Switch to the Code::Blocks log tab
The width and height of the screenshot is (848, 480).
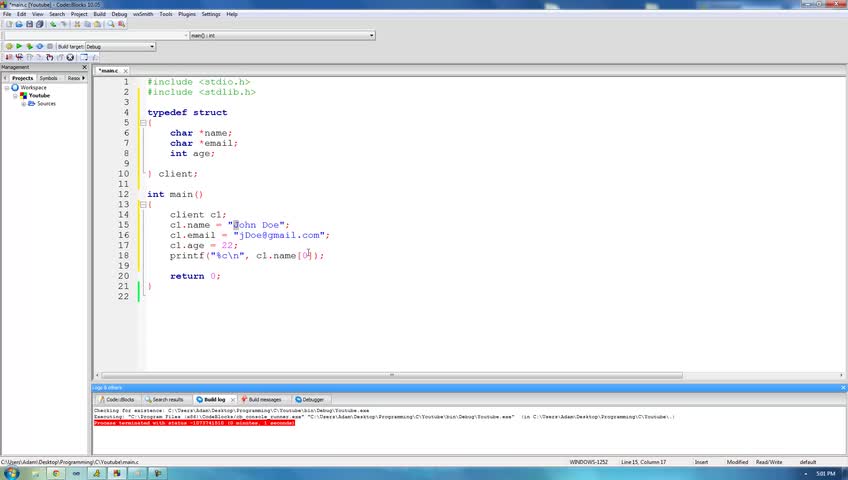click(x=117, y=399)
